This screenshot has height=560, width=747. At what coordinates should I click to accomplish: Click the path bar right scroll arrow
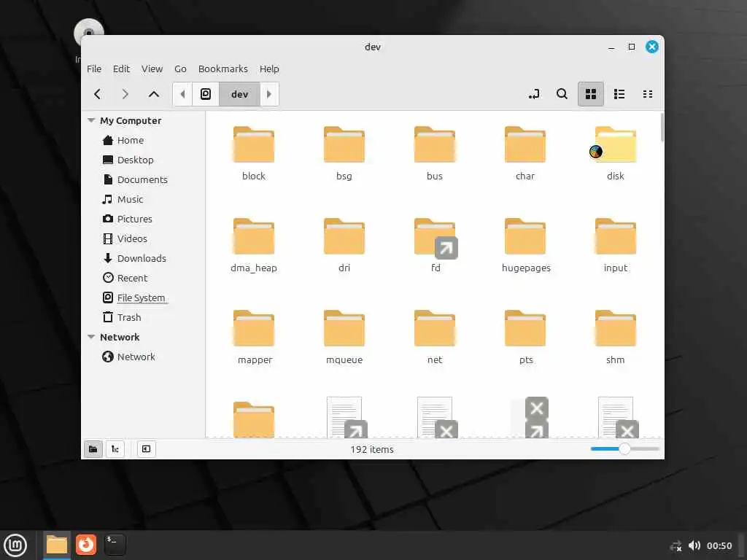269,94
